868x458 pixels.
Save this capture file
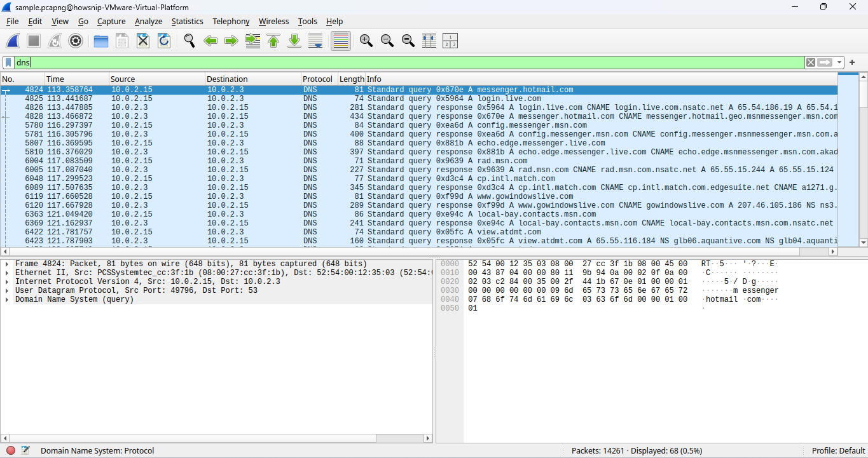(x=122, y=41)
